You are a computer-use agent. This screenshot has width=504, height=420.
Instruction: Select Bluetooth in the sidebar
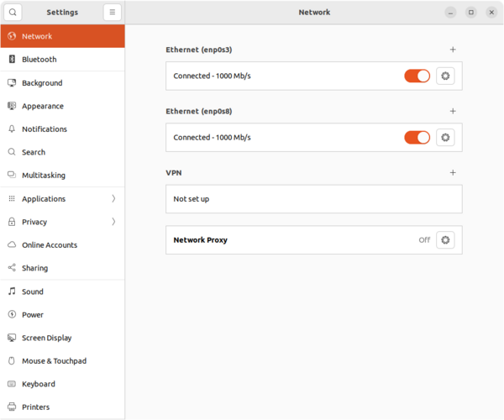coord(39,60)
